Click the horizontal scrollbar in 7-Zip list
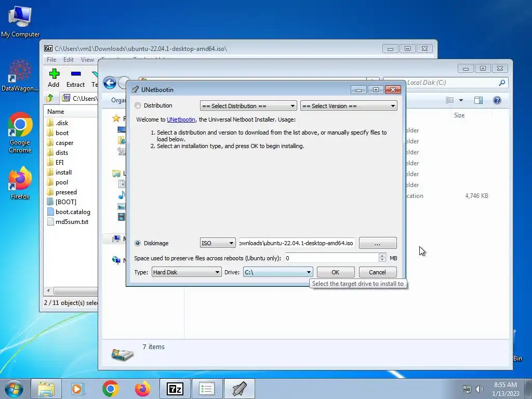Viewport: 532px width, 399px height. click(75, 291)
